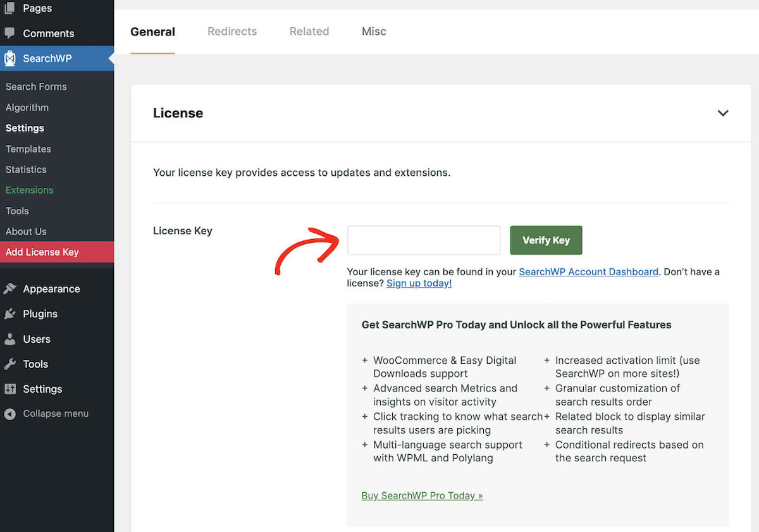Image resolution: width=759 pixels, height=532 pixels.
Task: Open Users via the person icon
Action: [11, 339]
